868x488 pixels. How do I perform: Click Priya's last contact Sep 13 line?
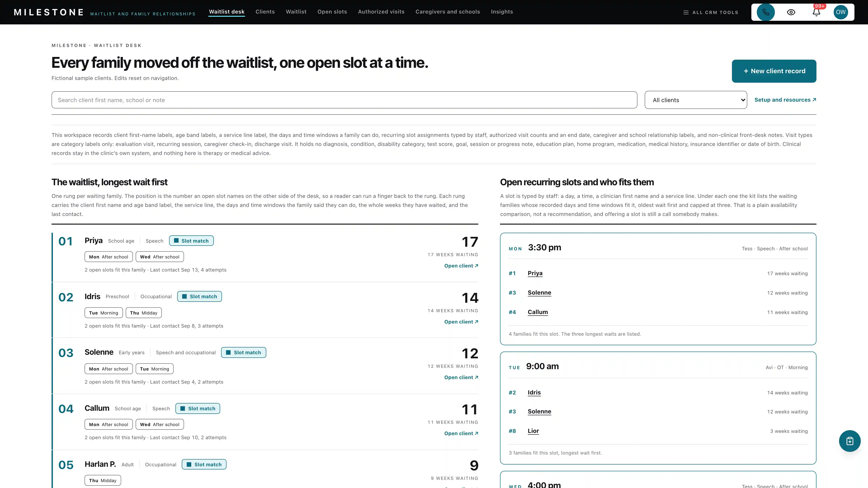click(155, 270)
